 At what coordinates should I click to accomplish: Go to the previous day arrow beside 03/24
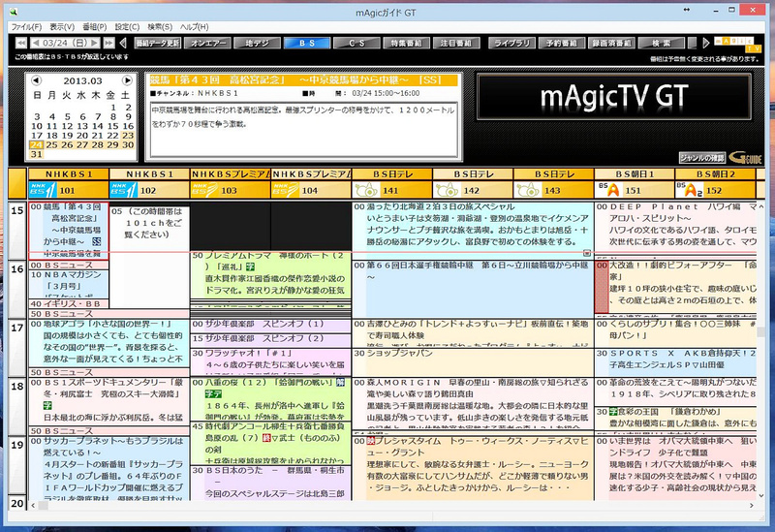[x=35, y=43]
